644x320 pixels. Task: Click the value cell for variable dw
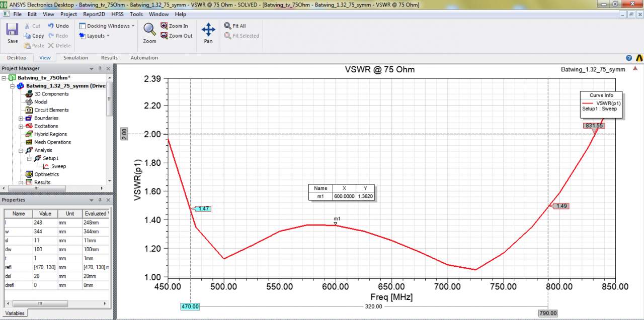[45, 249]
